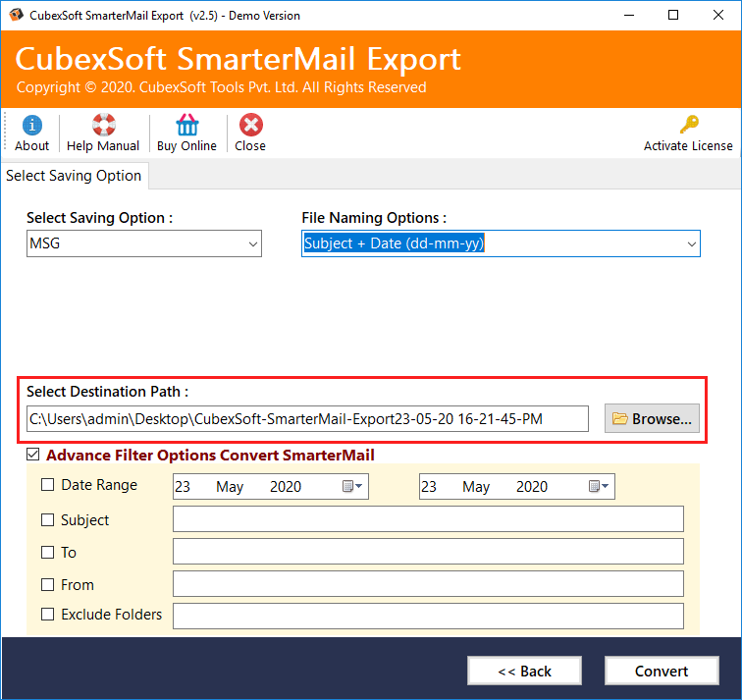Enable the Exclude Folders checkbox

coord(47,614)
